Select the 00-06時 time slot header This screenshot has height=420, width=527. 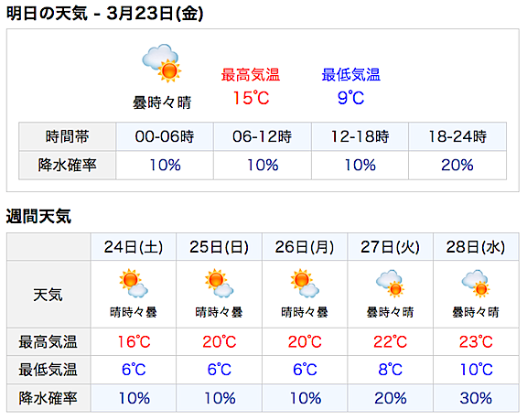(165, 136)
